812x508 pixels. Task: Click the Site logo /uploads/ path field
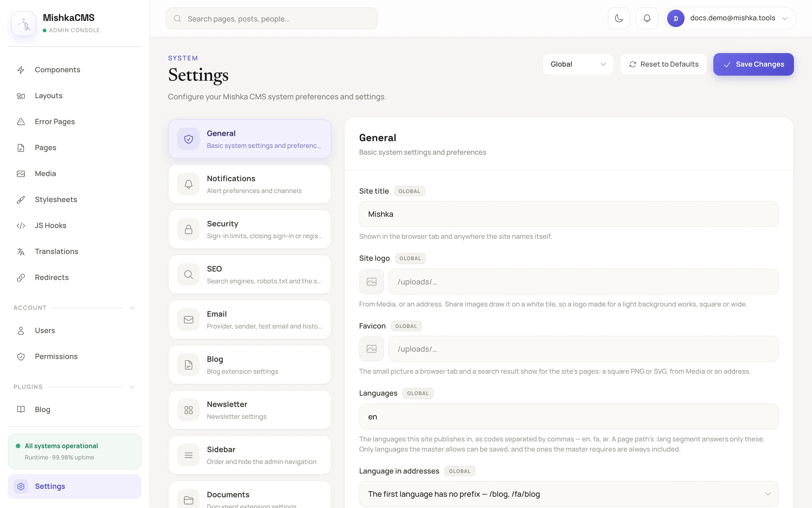583,282
